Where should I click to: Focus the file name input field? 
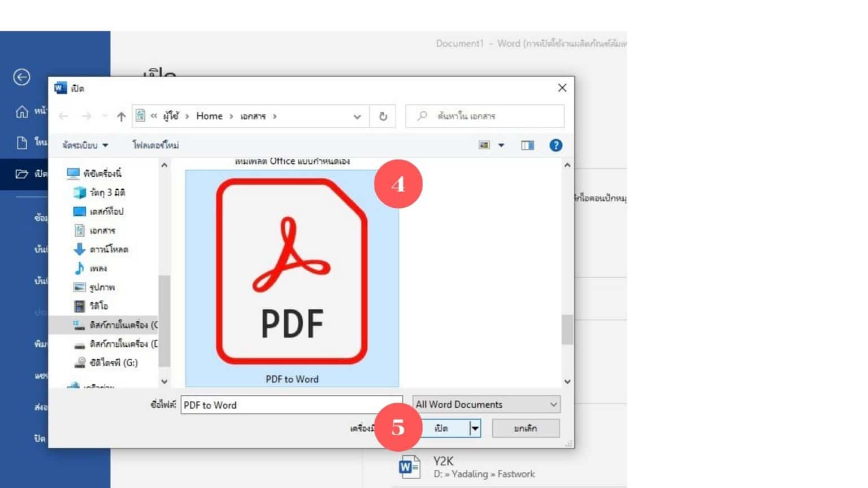coord(292,405)
